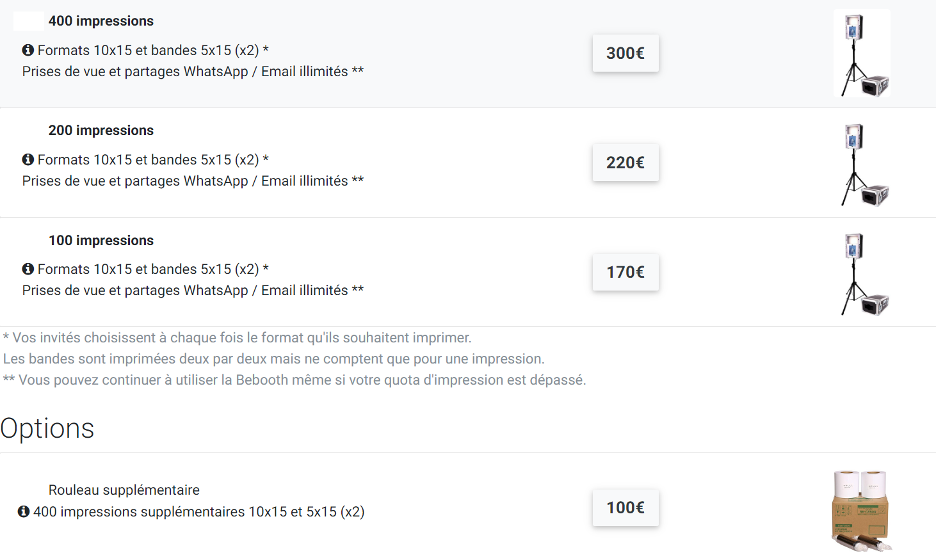936x560 pixels.
Task: Click white box left of 400 impressions
Action: [29, 21]
